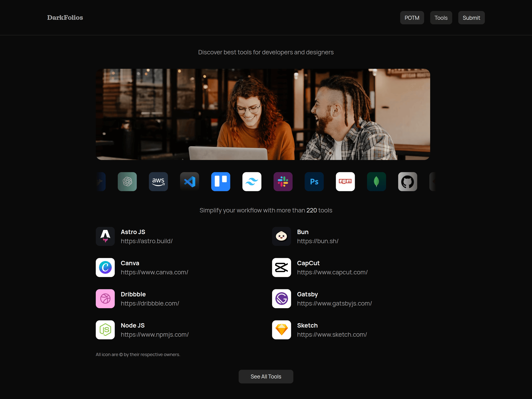The width and height of the screenshot is (532, 399).
Task: Open the https://dribbble.com/ link
Action: click(150, 303)
